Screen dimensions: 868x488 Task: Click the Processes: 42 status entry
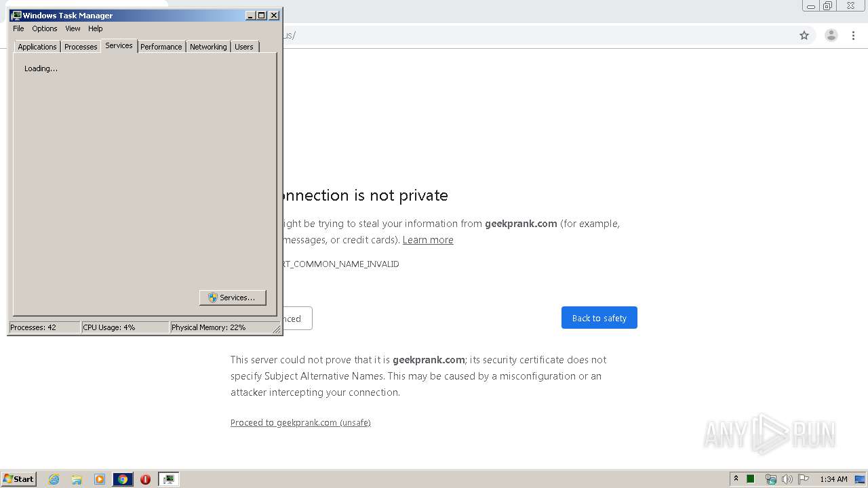click(44, 327)
